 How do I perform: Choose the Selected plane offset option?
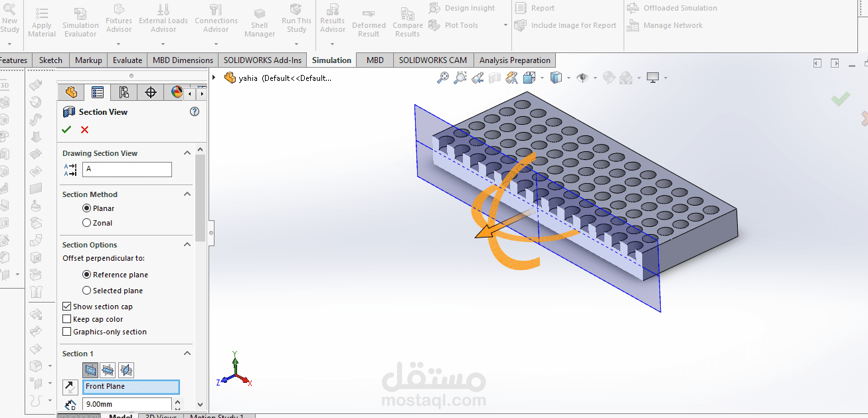click(x=86, y=291)
